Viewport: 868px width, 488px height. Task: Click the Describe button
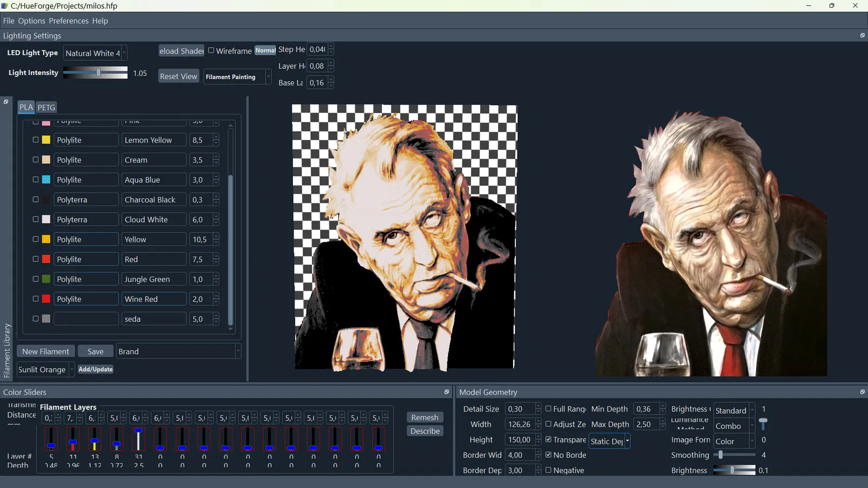click(425, 431)
